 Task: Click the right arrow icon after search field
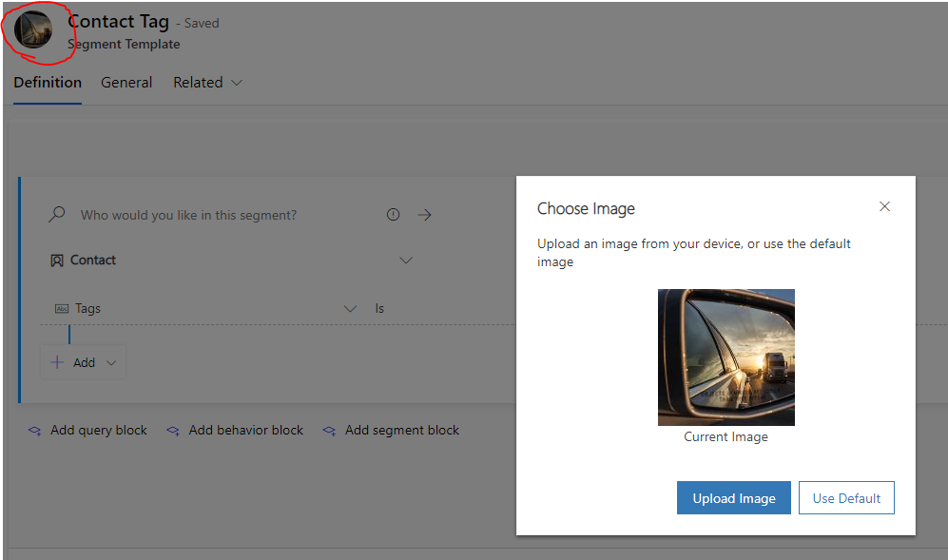(425, 215)
